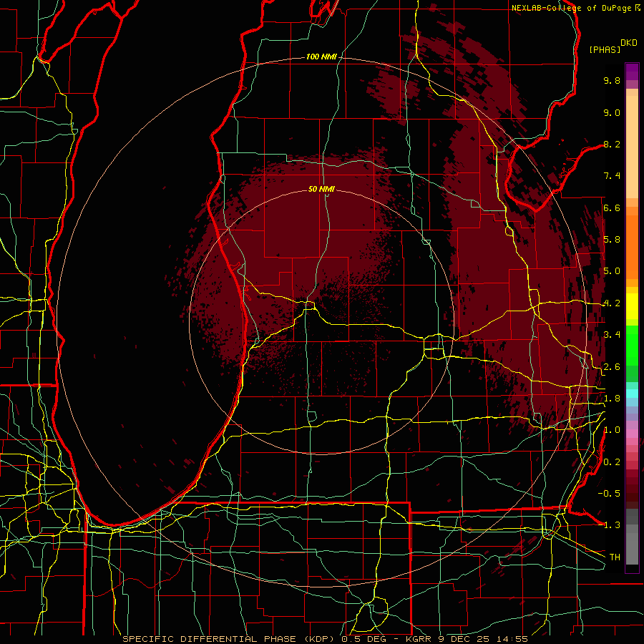The height and width of the screenshot is (644, 644).
Task: Click the 7.4 scale value
Action: (612, 176)
